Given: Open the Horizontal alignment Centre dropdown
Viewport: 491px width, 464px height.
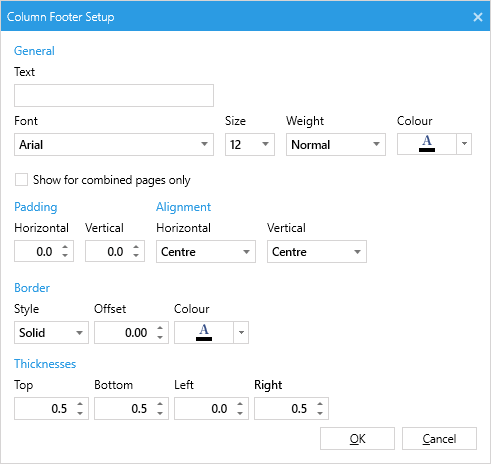Looking at the screenshot, I should 206,251.
